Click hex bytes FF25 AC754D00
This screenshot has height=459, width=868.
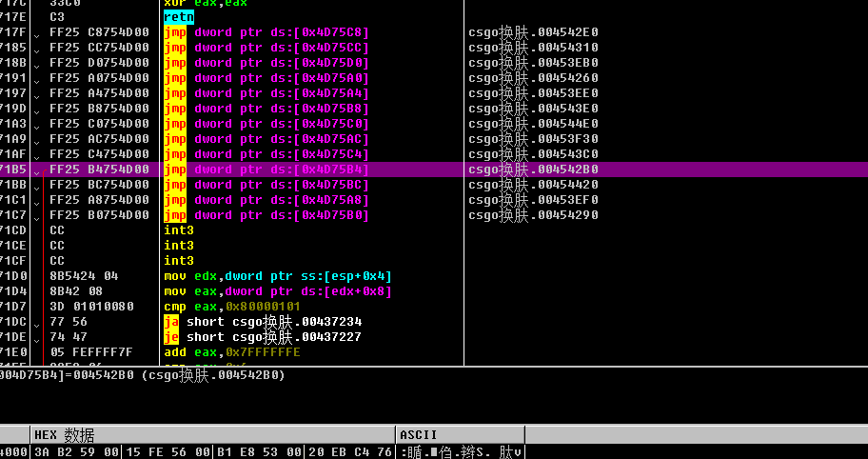(99, 139)
